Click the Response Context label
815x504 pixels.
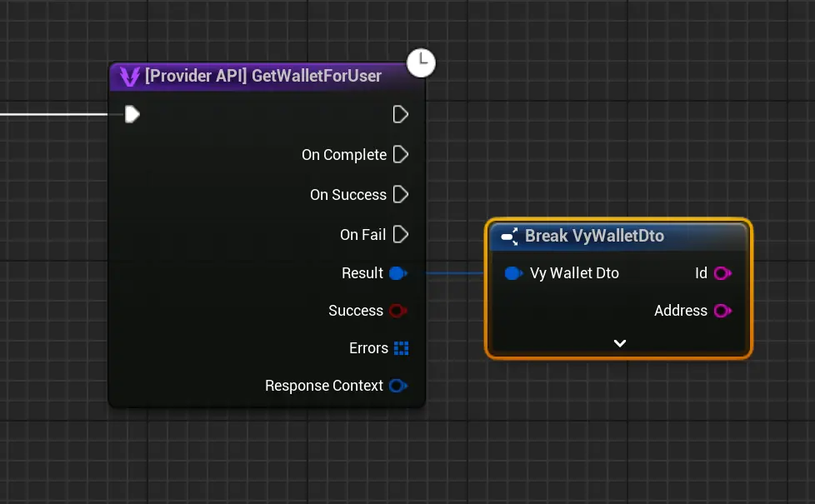[x=324, y=386]
